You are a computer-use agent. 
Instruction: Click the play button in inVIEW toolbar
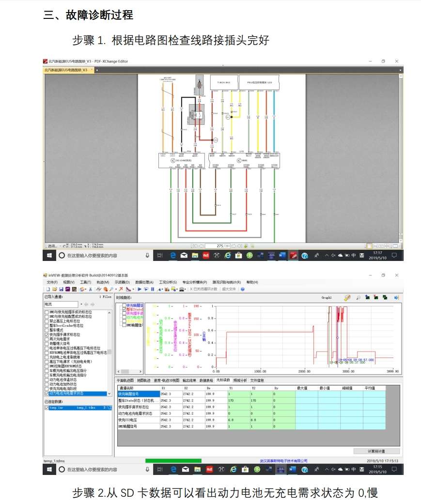(x=140, y=289)
